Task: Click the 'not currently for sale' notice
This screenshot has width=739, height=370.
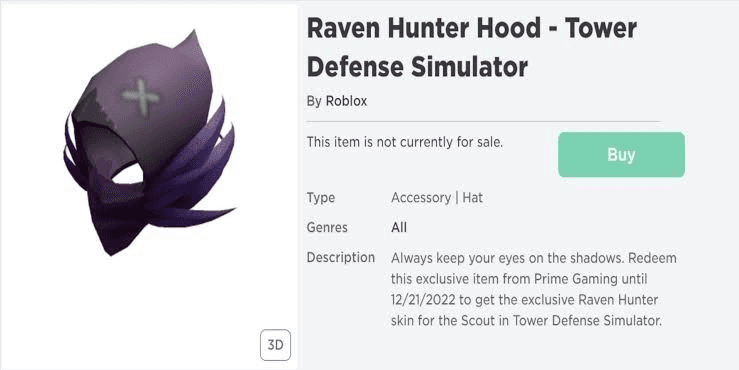Action: click(x=405, y=142)
